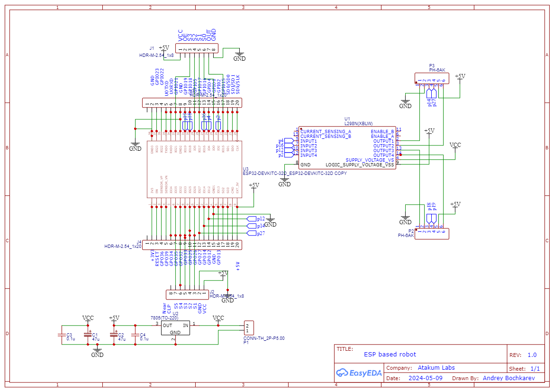Click the CURRENT_SENSING_B pin on L298N
This screenshot has width=554, height=392.
coord(326,136)
